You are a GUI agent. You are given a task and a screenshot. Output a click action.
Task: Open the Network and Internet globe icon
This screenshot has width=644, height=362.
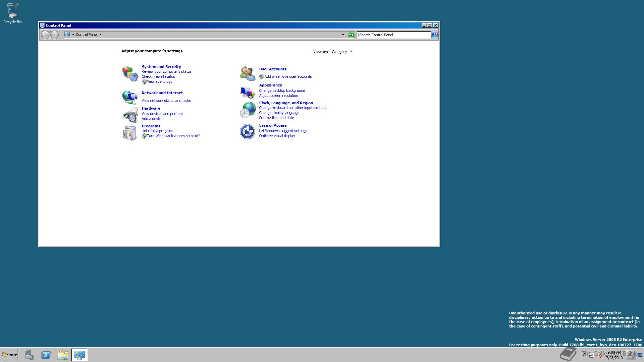coord(130,97)
